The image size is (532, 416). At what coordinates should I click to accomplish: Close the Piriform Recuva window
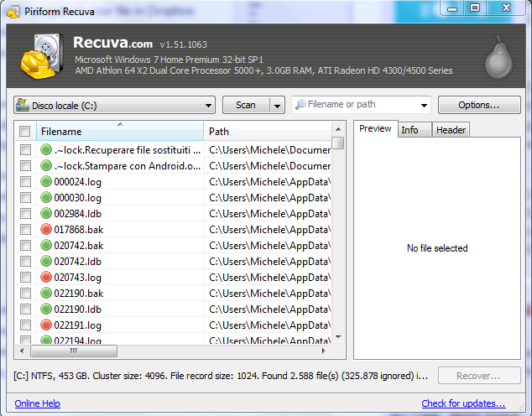[506, 8]
